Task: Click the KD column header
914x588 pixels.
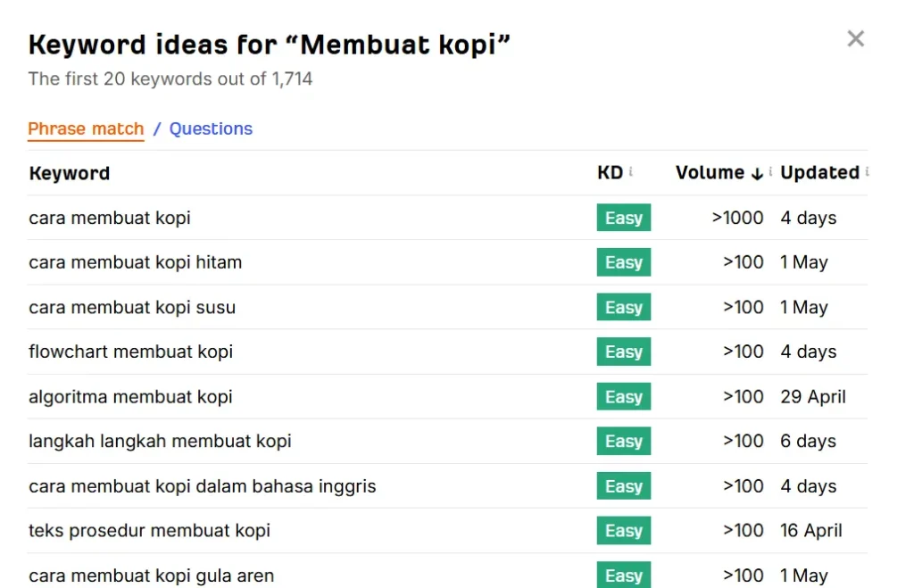Action: (x=610, y=172)
